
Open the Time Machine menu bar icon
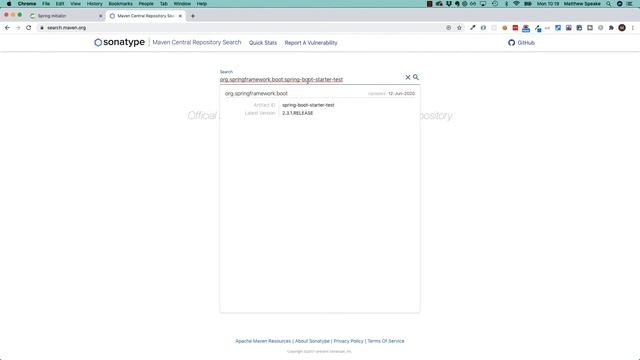coord(495,4)
